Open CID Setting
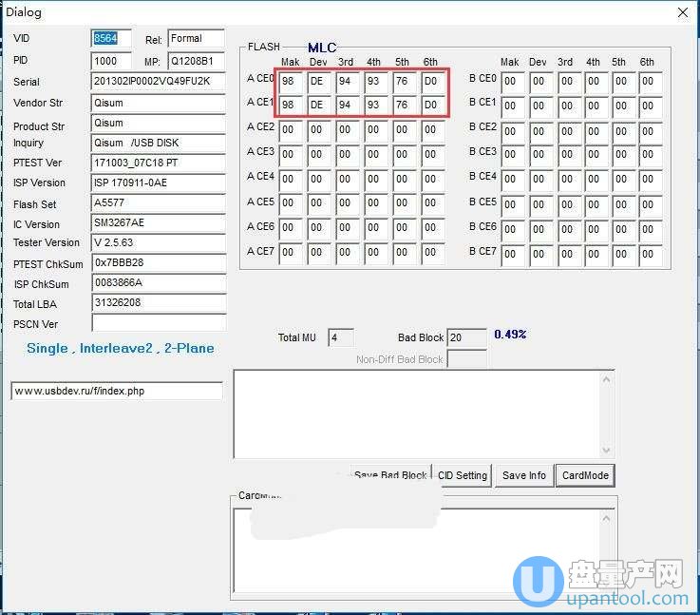700x615 pixels. 463,475
